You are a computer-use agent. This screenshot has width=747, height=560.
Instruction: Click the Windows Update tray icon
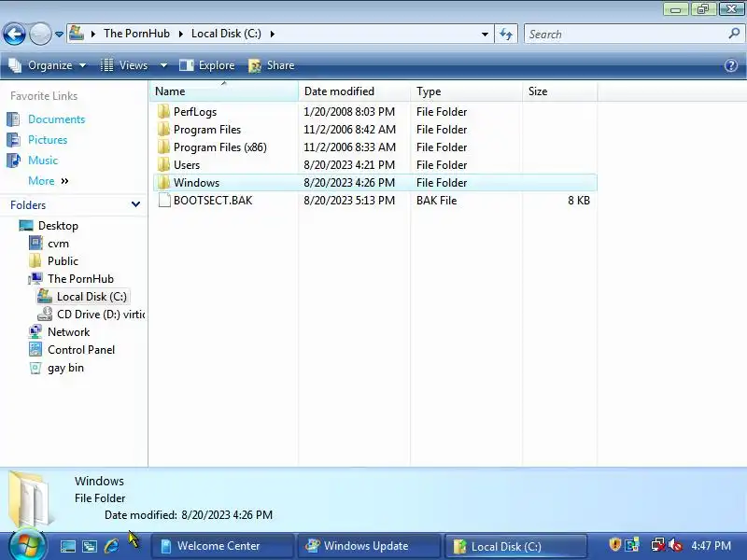click(x=633, y=544)
